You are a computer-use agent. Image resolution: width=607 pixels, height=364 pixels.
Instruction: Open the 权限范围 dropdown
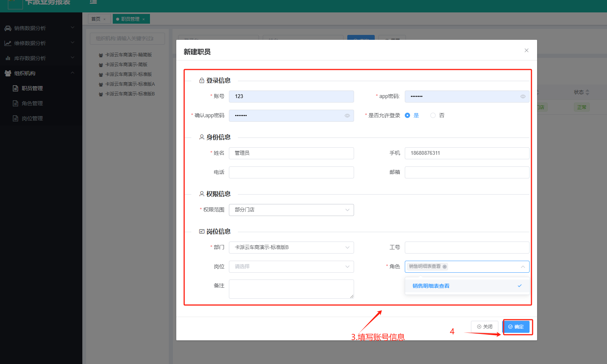(291, 210)
